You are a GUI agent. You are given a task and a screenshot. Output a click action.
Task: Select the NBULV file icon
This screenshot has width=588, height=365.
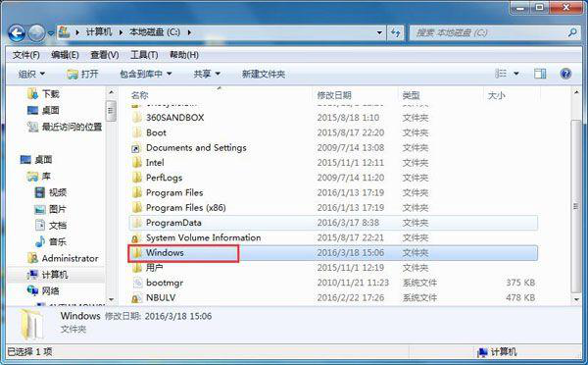click(136, 298)
